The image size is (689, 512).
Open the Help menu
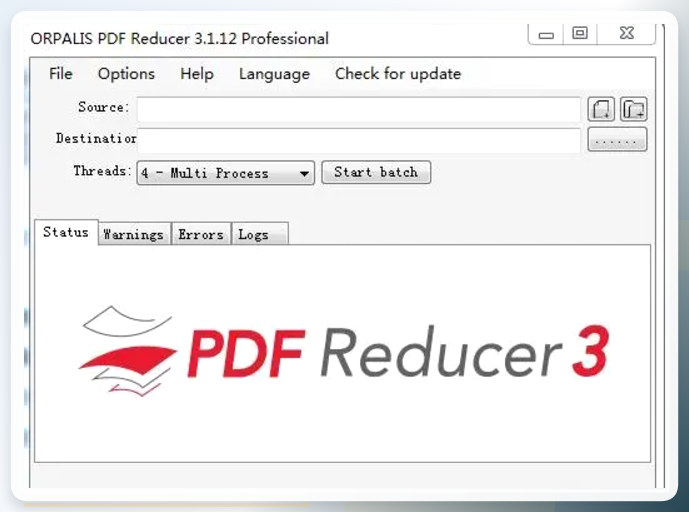197,74
